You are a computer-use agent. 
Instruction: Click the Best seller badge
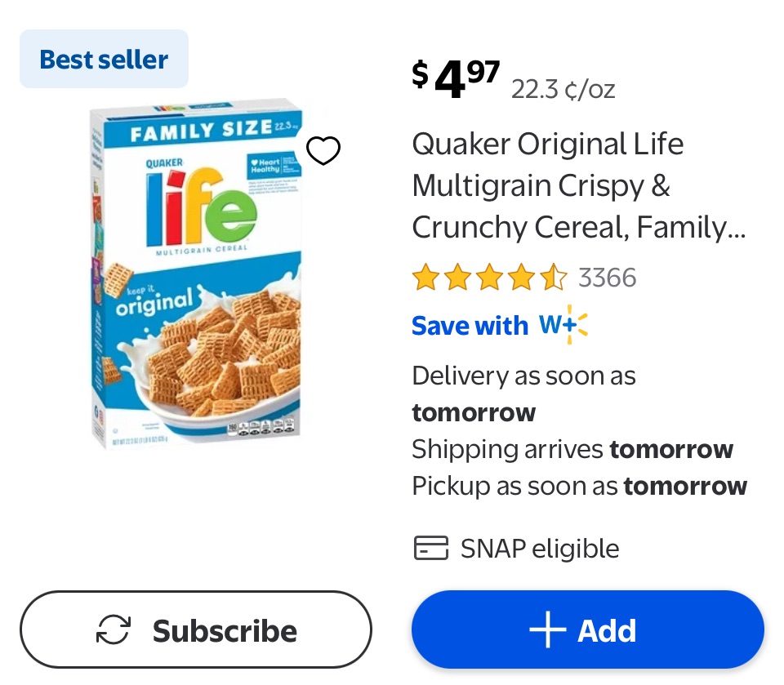click(104, 59)
